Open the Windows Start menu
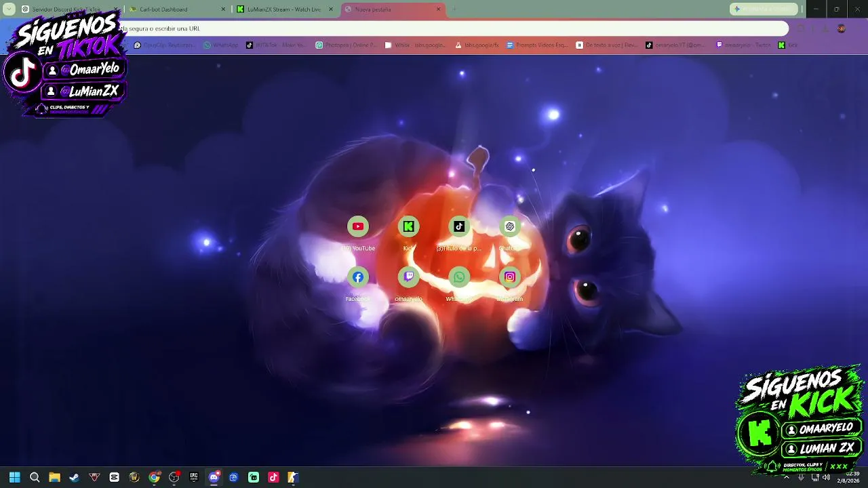The image size is (868, 488). pyautogui.click(x=14, y=477)
